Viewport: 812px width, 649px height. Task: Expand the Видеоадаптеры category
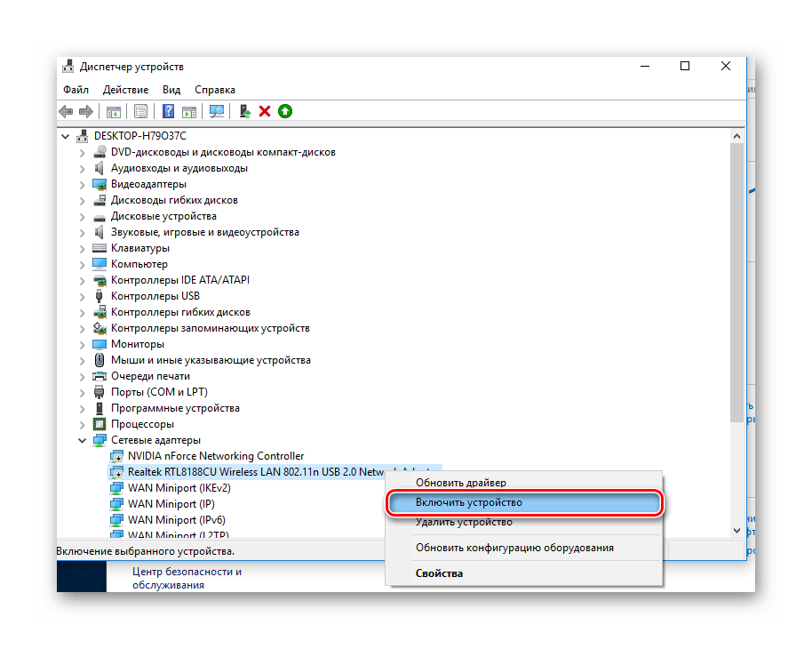tap(83, 184)
